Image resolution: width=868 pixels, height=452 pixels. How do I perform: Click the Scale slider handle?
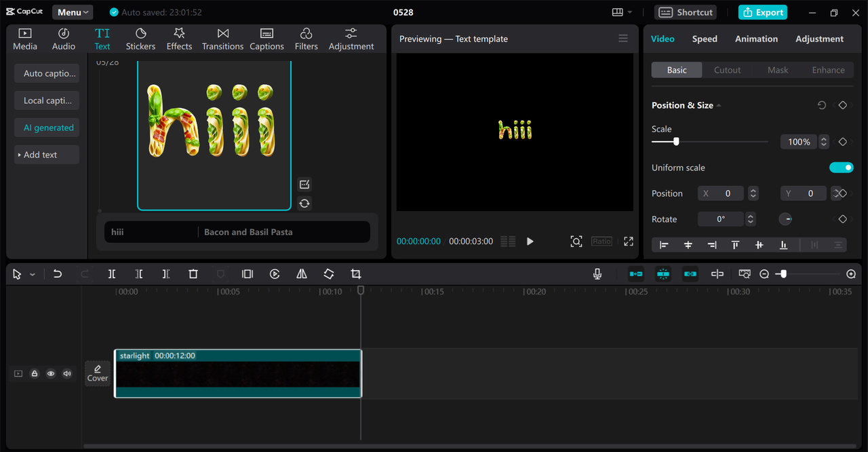(x=676, y=142)
